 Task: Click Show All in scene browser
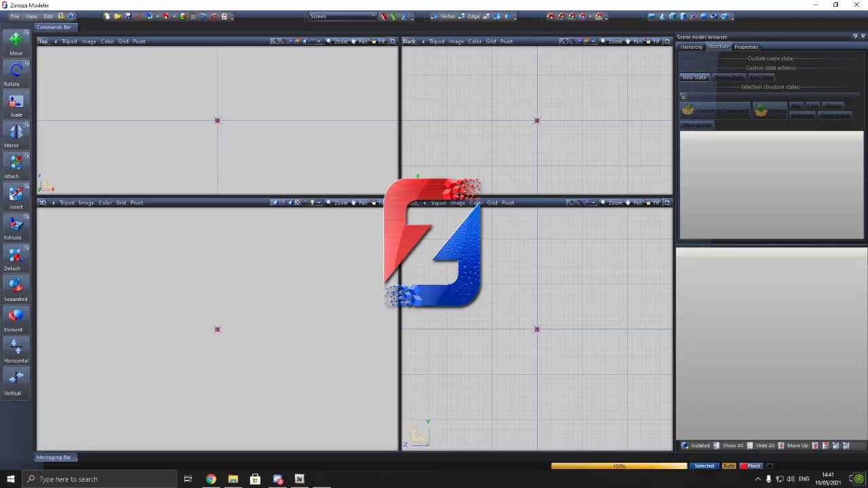[729, 445]
